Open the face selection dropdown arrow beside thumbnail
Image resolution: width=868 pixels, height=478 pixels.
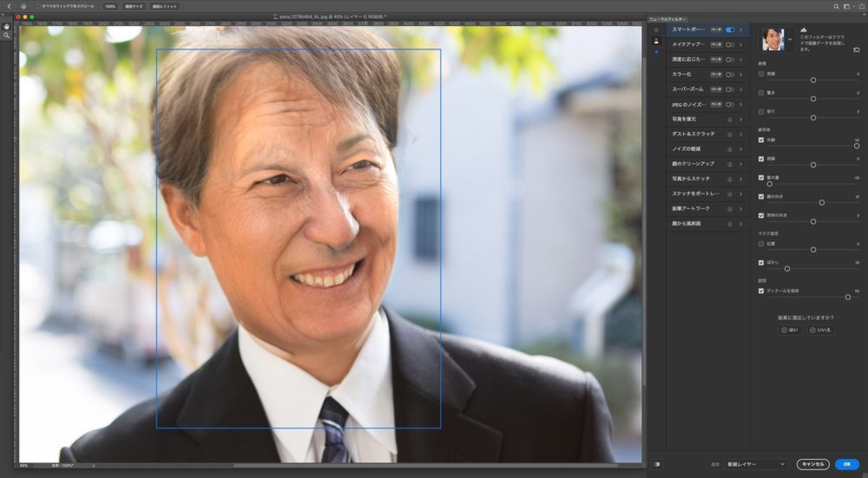[x=790, y=40]
